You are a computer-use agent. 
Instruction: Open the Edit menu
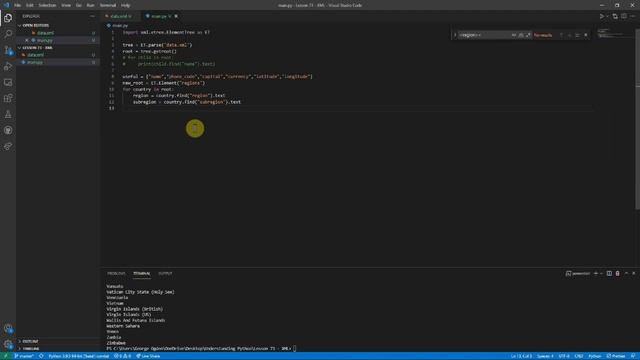click(x=30, y=5)
